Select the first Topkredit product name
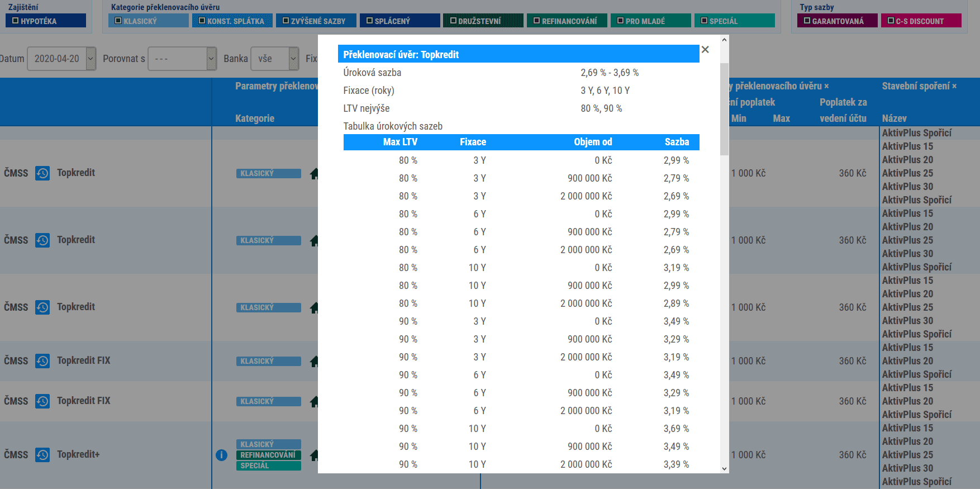This screenshot has height=489, width=980. tap(76, 173)
